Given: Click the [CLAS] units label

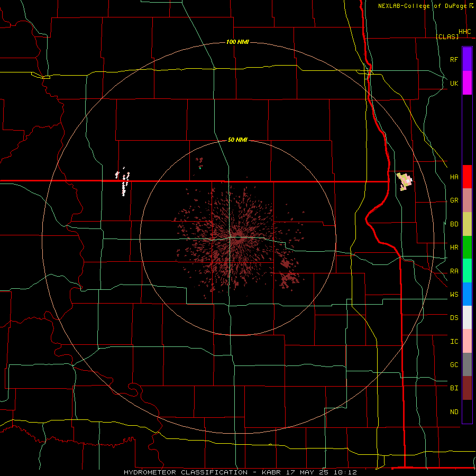Looking at the screenshot, I should click(x=447, y=36).
